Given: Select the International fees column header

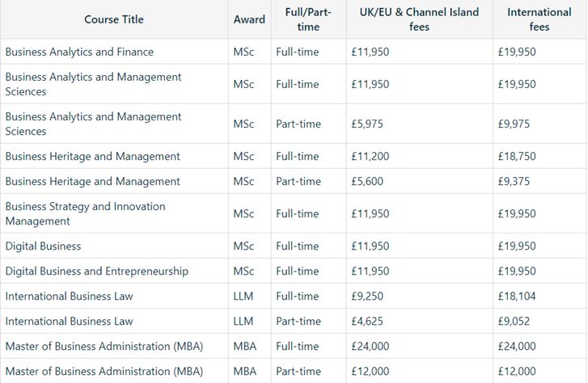Looking at the screenshot, I should (x=539, y=19).
